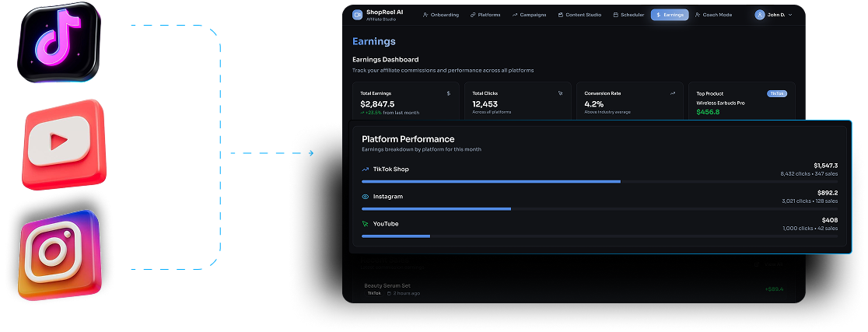Click the eye icon next to Instagram
The image size is (868, 332).
pos(366,197)
